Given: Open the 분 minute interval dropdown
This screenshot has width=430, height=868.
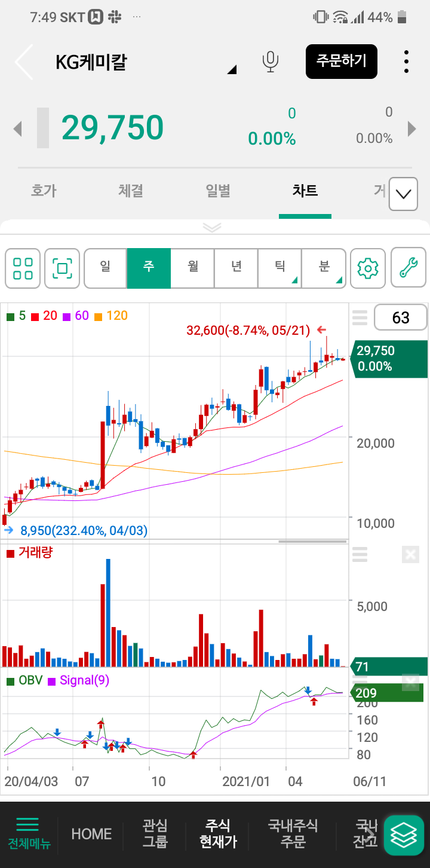Looking at the screenshot, I should [x=324, y=268].
